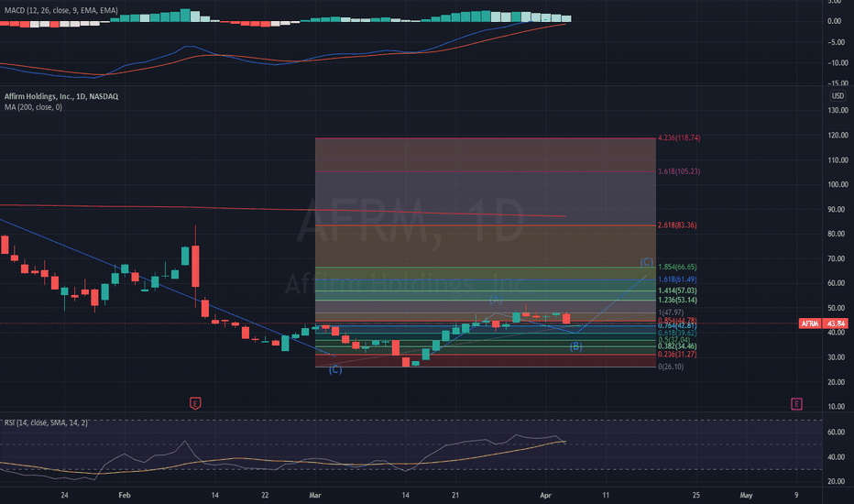Click the 3.618(105.23) Fibonacci level label
The width and height of the screenshot is (854, 504).
679,171
